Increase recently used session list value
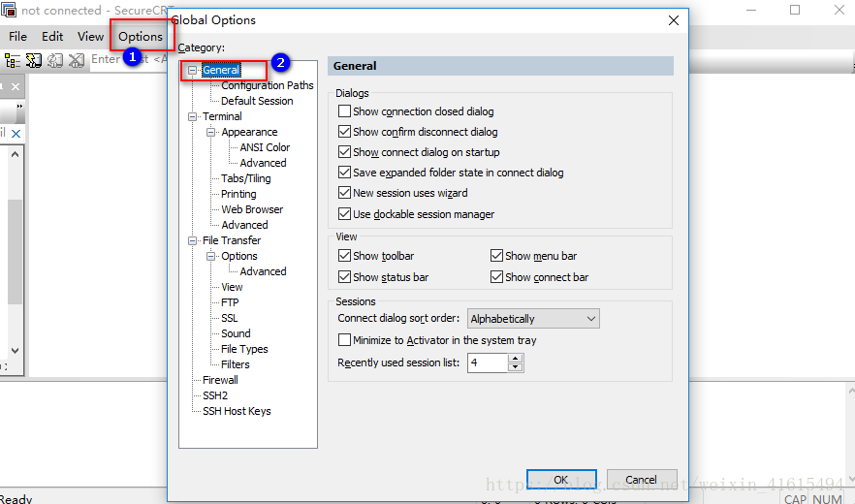 pos(516,359)
